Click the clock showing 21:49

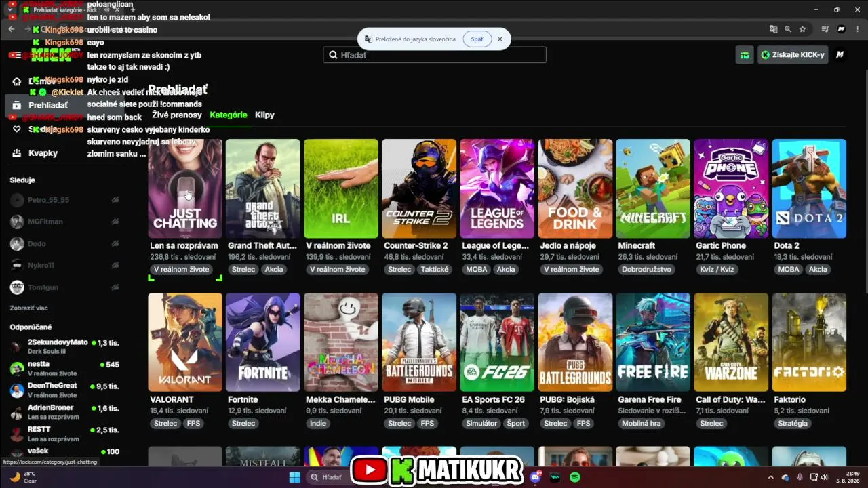point(852,473)
